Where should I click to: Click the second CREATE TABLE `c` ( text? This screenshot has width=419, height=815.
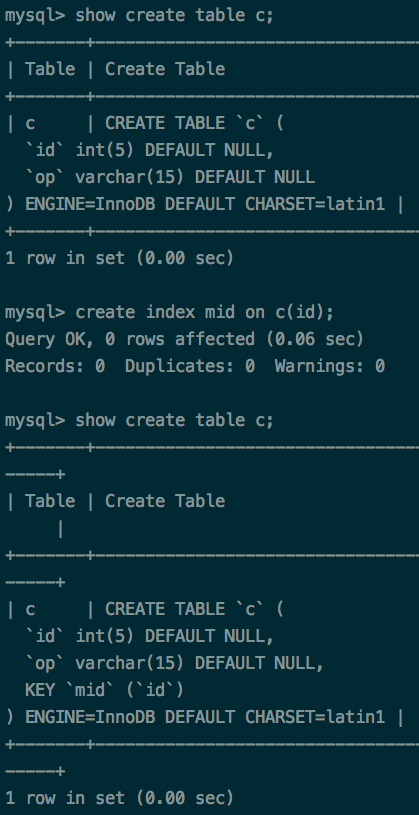coord(194,609)
